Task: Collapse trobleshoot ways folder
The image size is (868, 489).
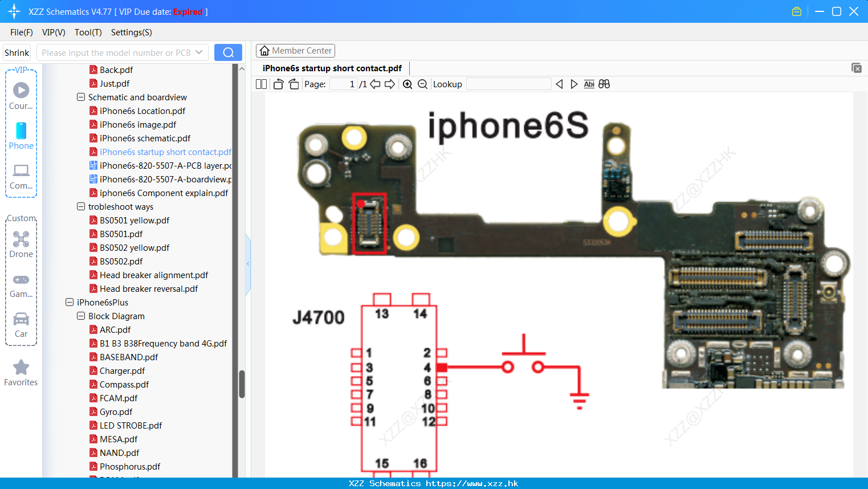Action: (x=81, y=206)
